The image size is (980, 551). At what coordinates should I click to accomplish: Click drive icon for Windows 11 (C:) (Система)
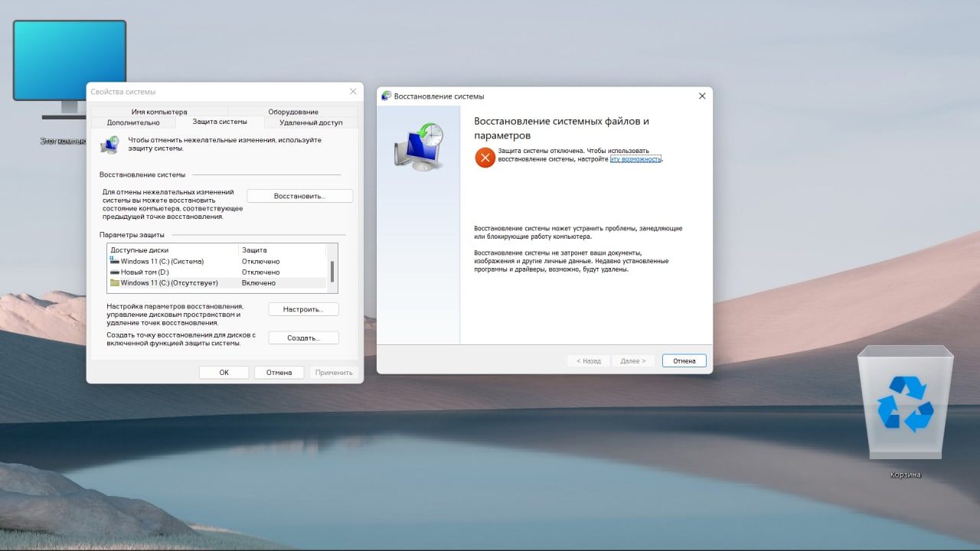pyautogui.click(x=115, y=261)
